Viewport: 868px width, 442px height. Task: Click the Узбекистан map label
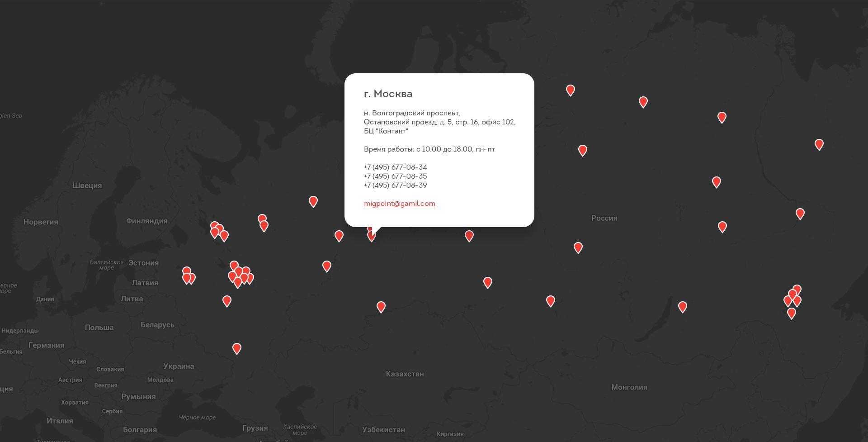[384, 430]
